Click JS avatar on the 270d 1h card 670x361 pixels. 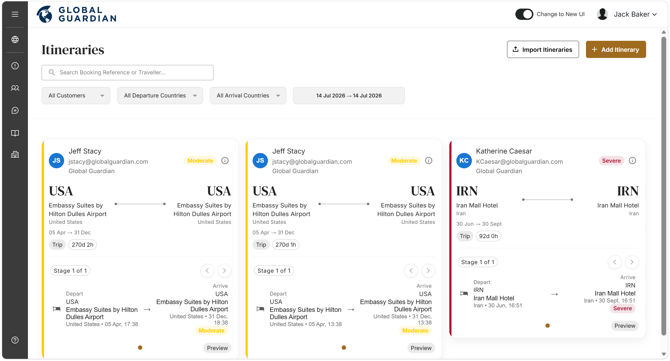pos(260,161)
